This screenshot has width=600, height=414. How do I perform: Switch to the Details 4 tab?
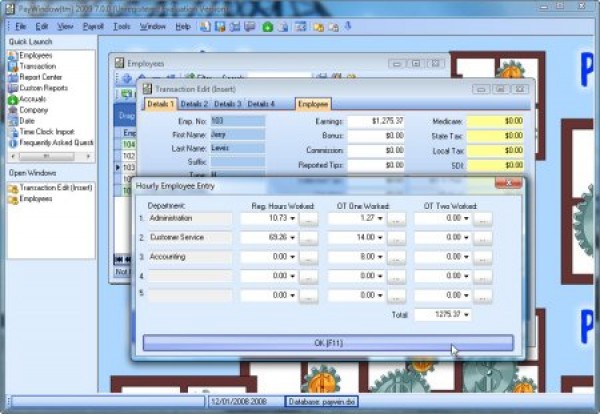261,104
